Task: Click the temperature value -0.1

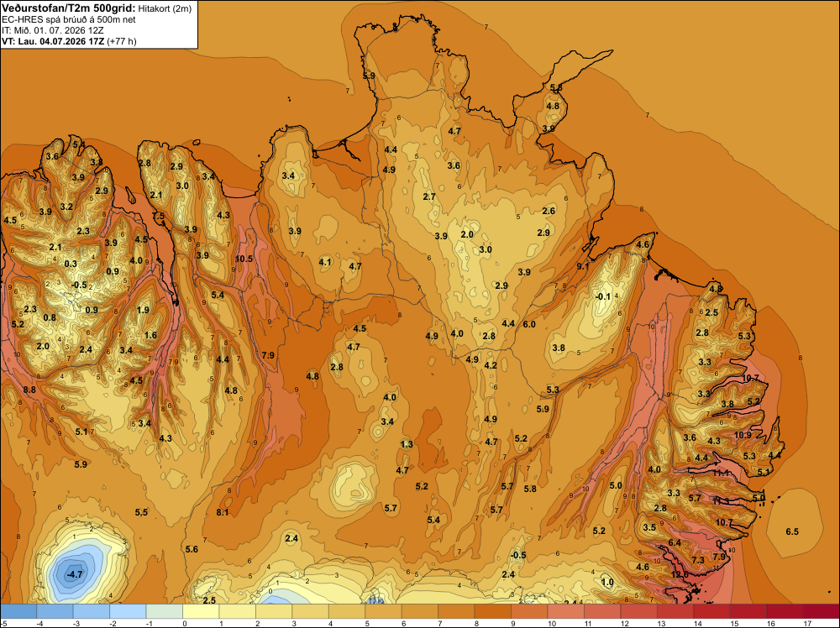Action: coord(603,296)
